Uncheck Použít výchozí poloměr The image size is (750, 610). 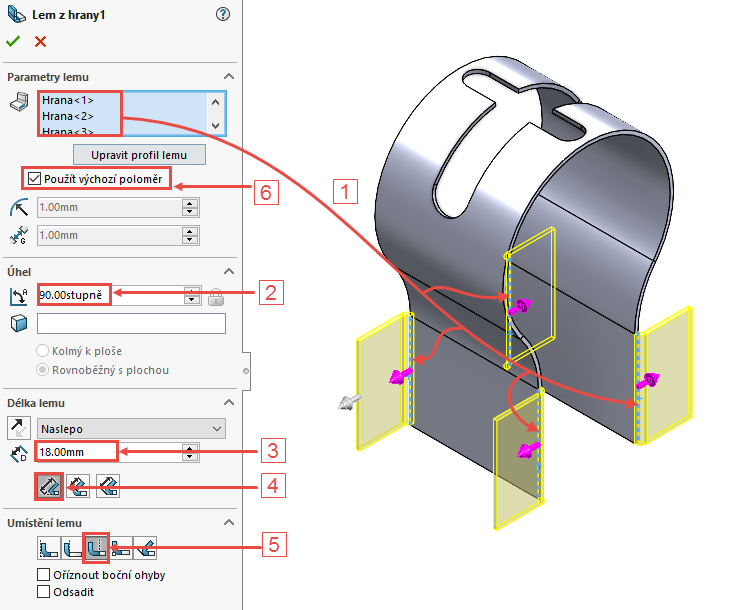coord(34,179)
